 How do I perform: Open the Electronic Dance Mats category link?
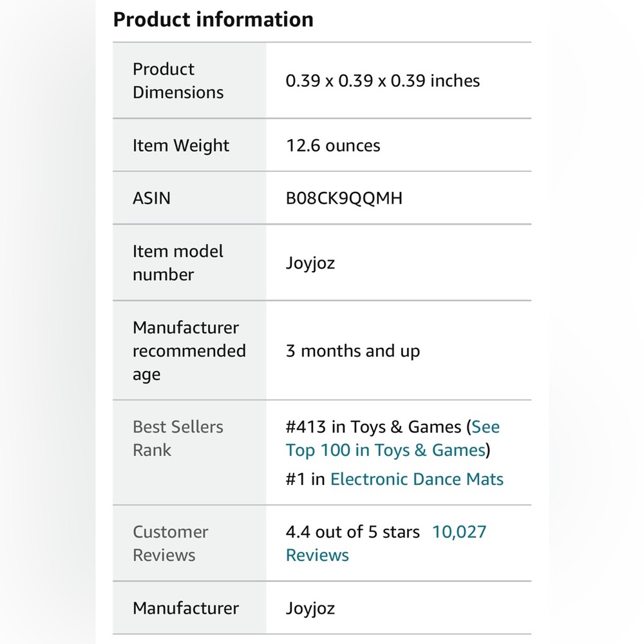point(417,479)
